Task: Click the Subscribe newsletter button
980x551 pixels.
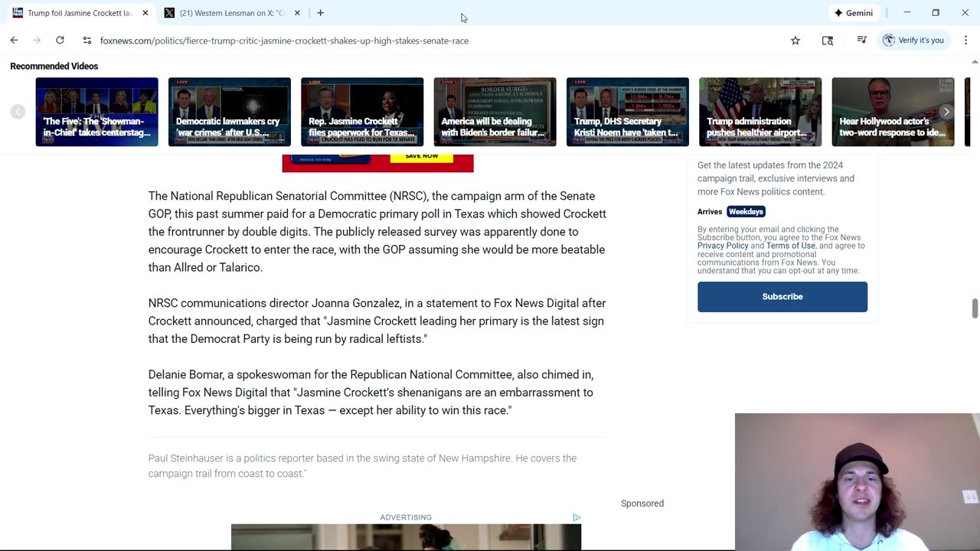Action: (782, 297)
